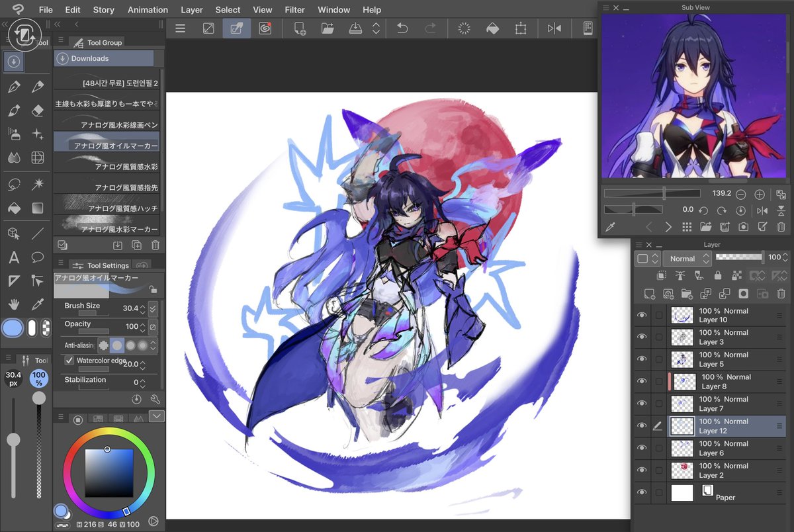This screenshot has height=532, width=794.
Task: Hide Layer 10 visibility eye
Action: [641, 315]
